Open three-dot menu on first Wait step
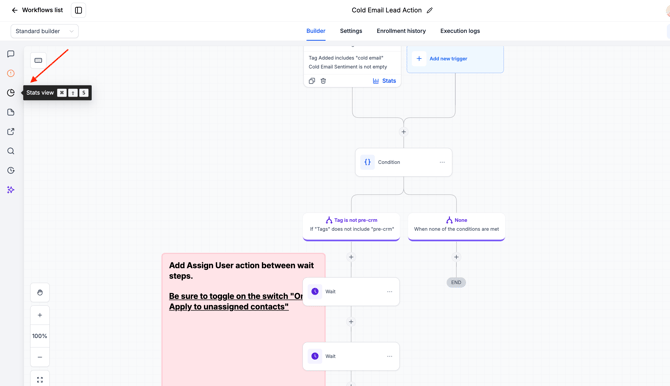 pos(389,292)
